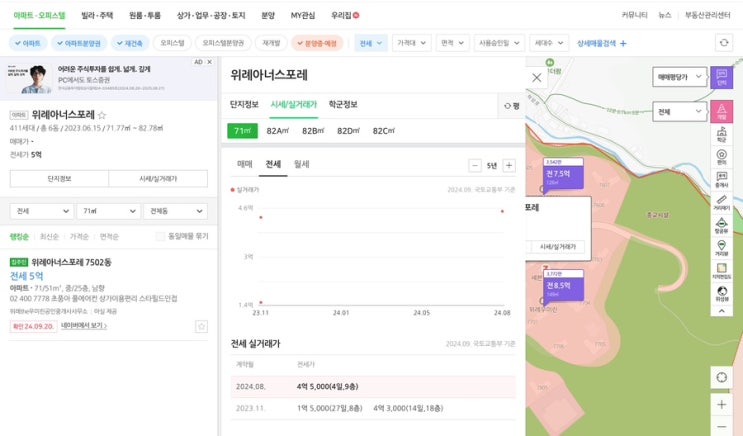Open the 71㎡ area select in listing panel
743x436 pixels.
109,211
